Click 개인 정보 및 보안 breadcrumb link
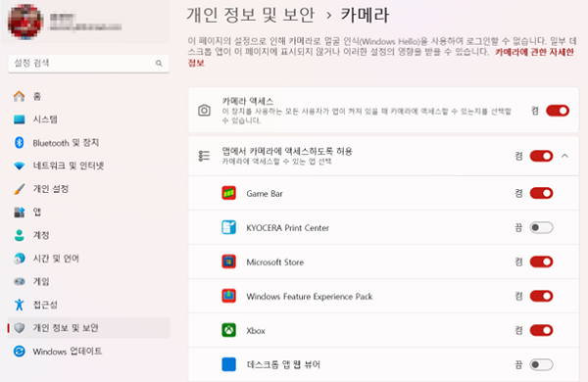The image size is (588, 382). coord(251,15)
